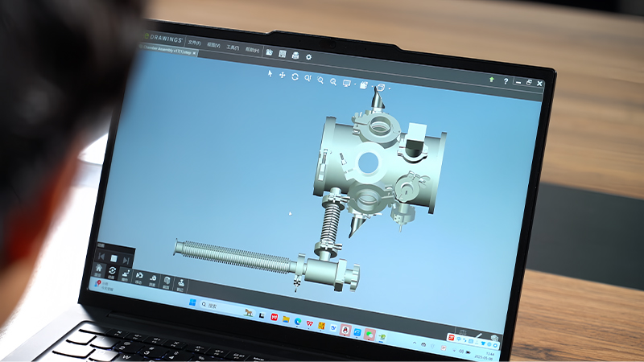Image resolution: width=644 pixels, height=362 pixels.
Task: Go to the previous animation view
Action: pos(102,257)
